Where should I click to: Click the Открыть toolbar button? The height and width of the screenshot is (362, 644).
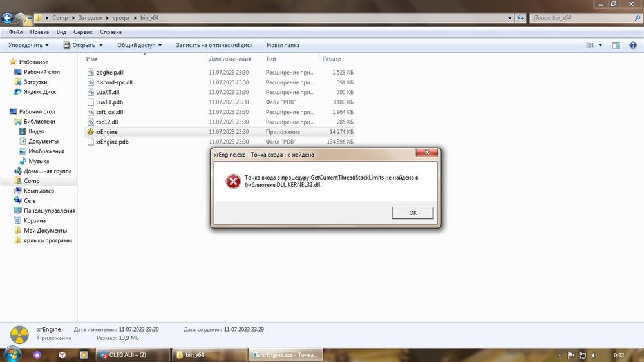pyautogui.click(x=79, y=45)
